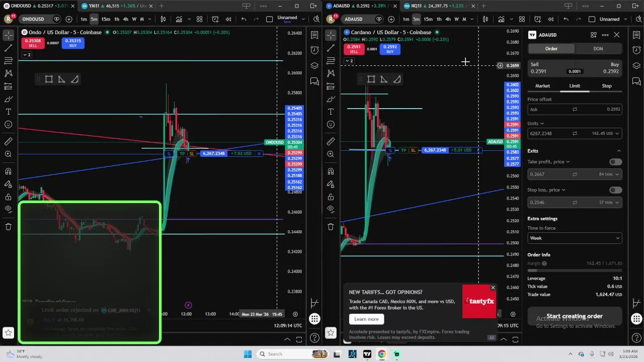Select Market order type tab

(x=542, y=86)
